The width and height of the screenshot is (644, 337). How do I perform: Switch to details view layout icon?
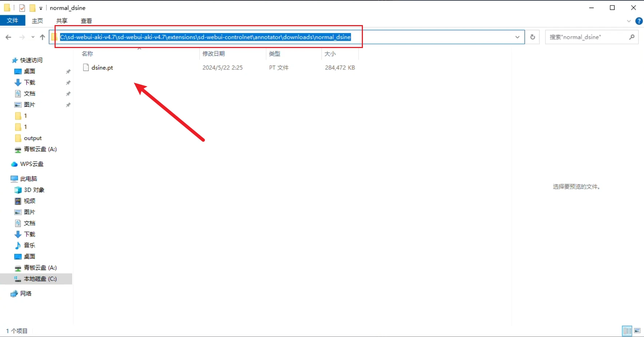[627, 330]
